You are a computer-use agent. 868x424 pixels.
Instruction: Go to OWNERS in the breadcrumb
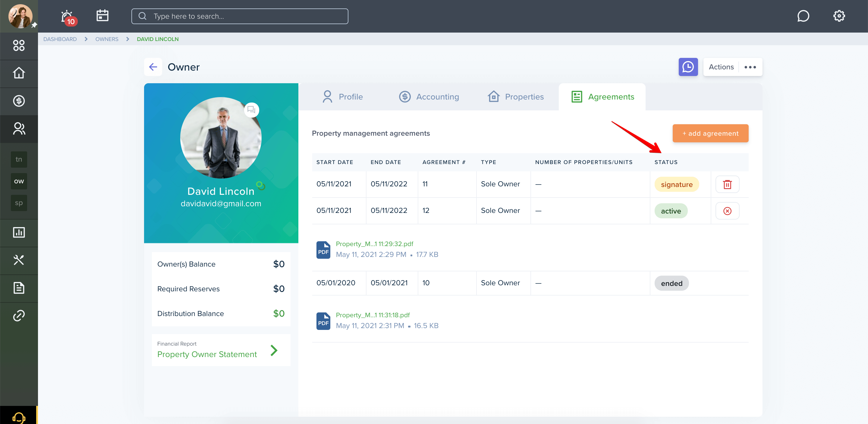pyautogui.click(x=107, y=39)
